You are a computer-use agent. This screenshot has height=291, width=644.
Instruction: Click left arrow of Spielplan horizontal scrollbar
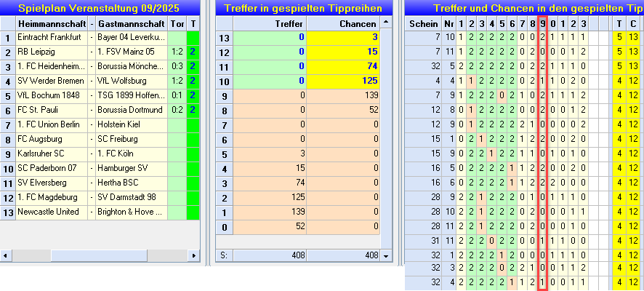click(x=5, y=255)
